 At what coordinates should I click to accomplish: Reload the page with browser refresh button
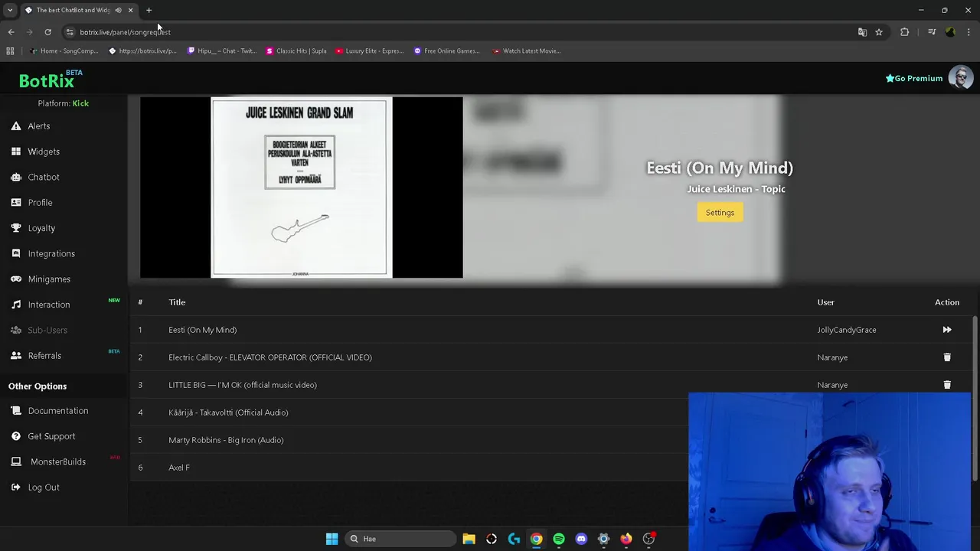[47, 32]
